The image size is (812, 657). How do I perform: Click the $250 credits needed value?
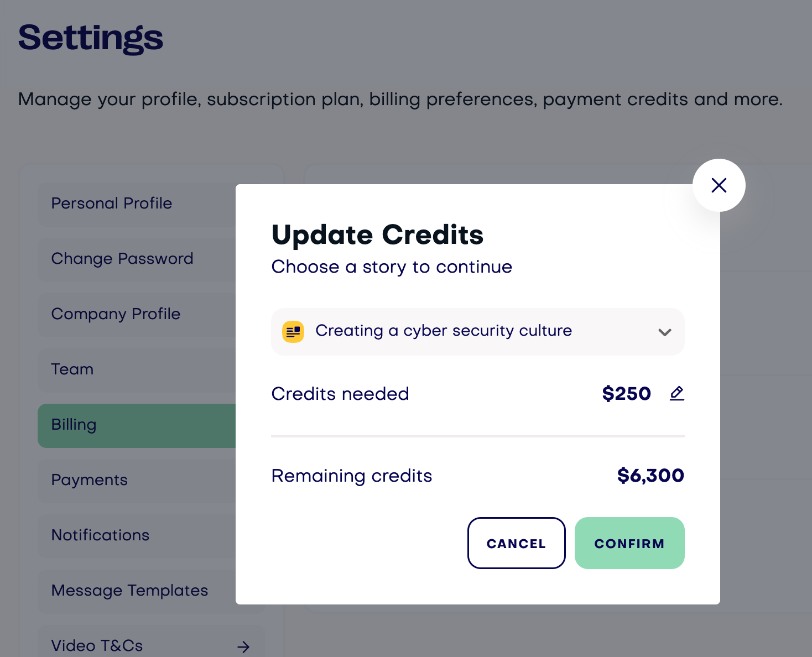[x=626, y=394]
